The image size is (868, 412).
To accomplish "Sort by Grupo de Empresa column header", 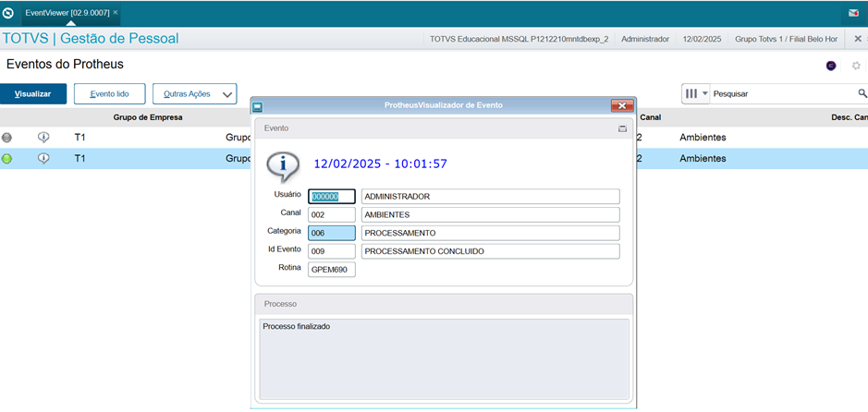I will [148, 117].
